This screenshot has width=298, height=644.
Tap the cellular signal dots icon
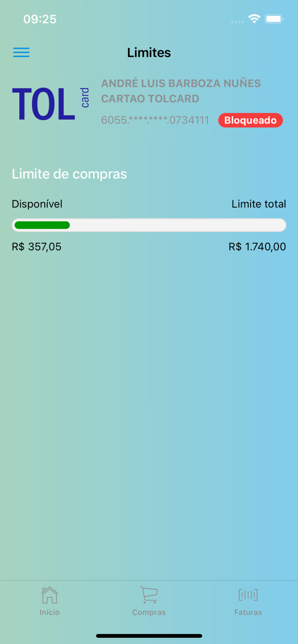pos(237,21)
